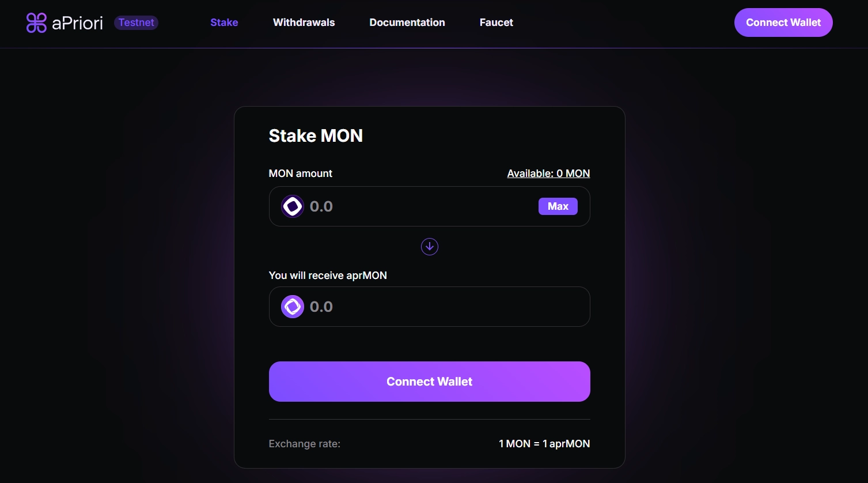Click the aPriori clover logo icon
The width and height of the screenshot is (868, 483).
[36, 22]
